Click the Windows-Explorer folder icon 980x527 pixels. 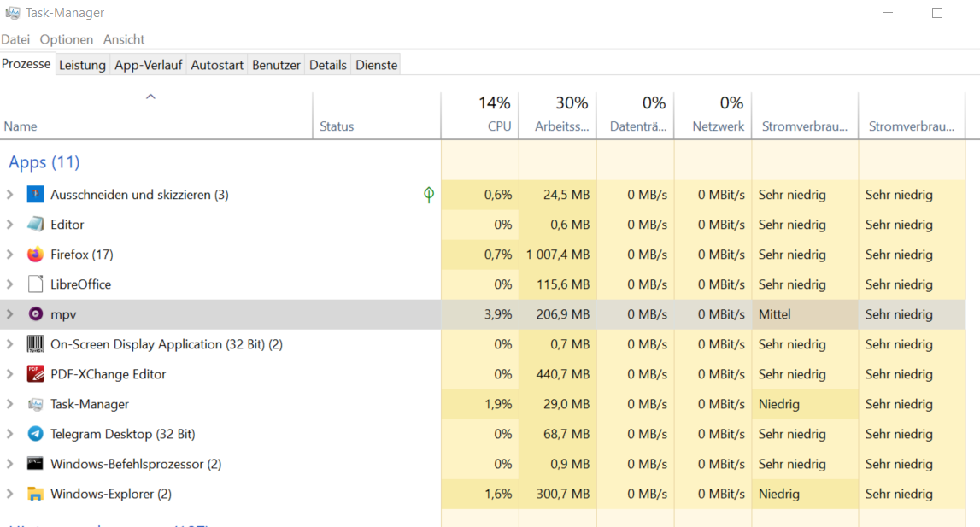(35, 494)
